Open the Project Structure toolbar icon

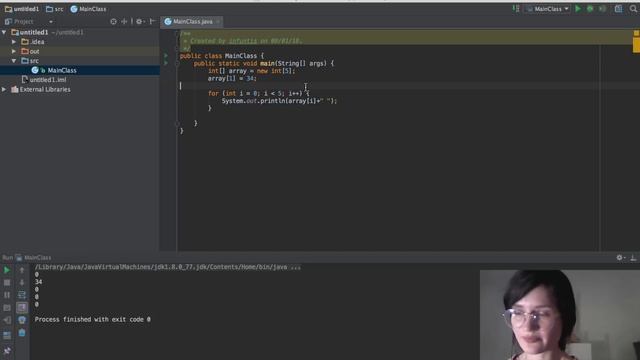click(619, 9)
